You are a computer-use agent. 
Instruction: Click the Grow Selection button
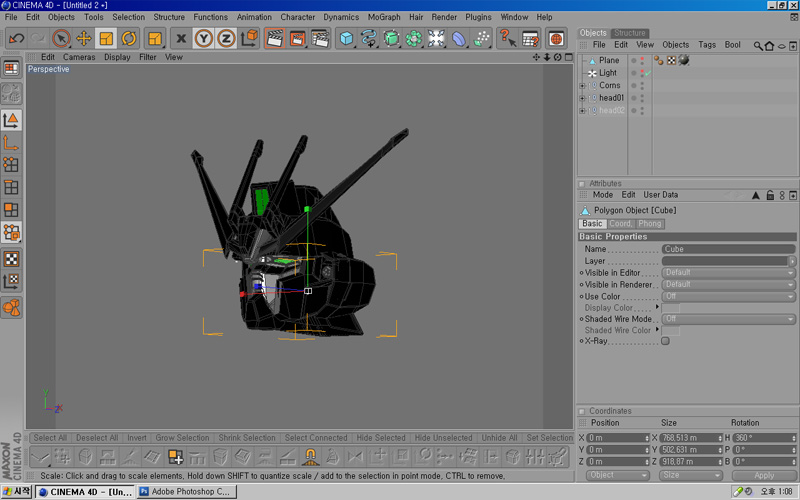click(182, 438)
